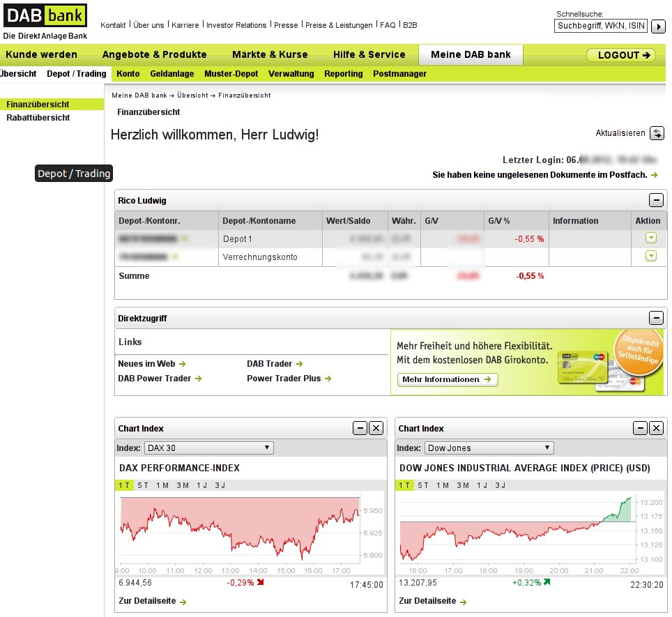Image resolution: width=672 pixels, height=617 pixels.
Task: Click the Schnellsuche search field
Action: [600, 26]
